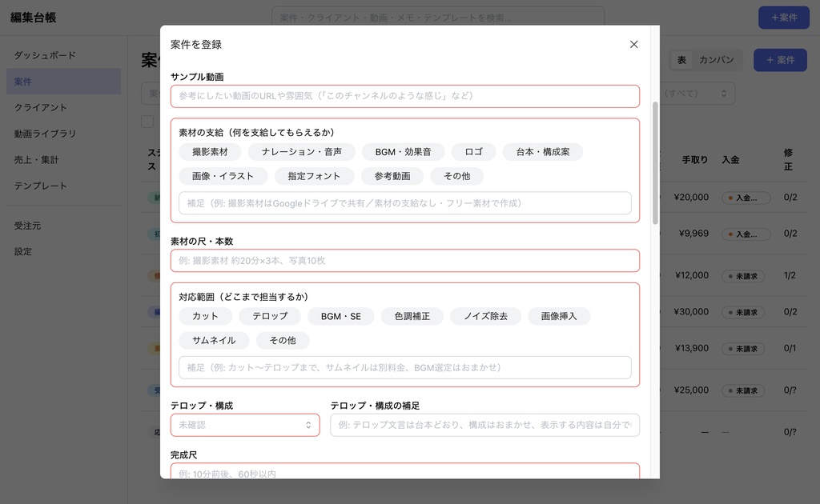Open the (すべて) filter dropdown
The image size is (820, 504).
696,94
